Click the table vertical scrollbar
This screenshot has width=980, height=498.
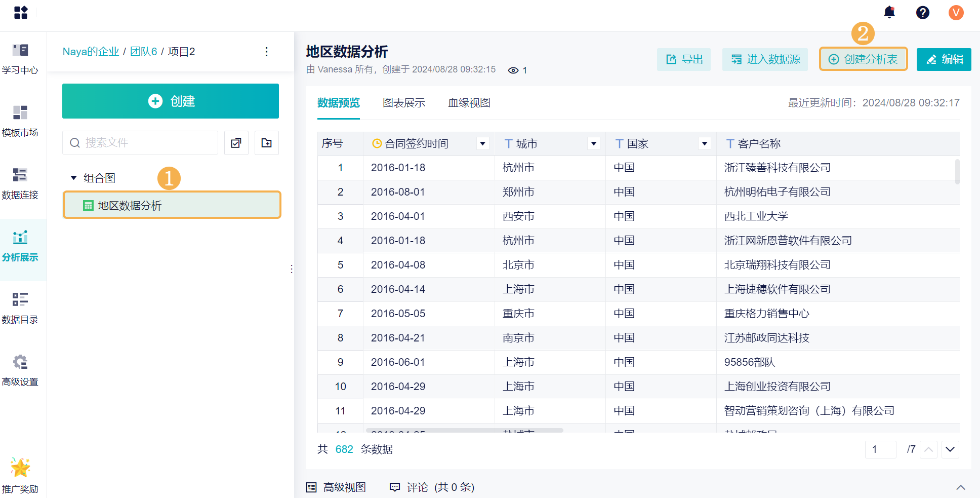957,172
